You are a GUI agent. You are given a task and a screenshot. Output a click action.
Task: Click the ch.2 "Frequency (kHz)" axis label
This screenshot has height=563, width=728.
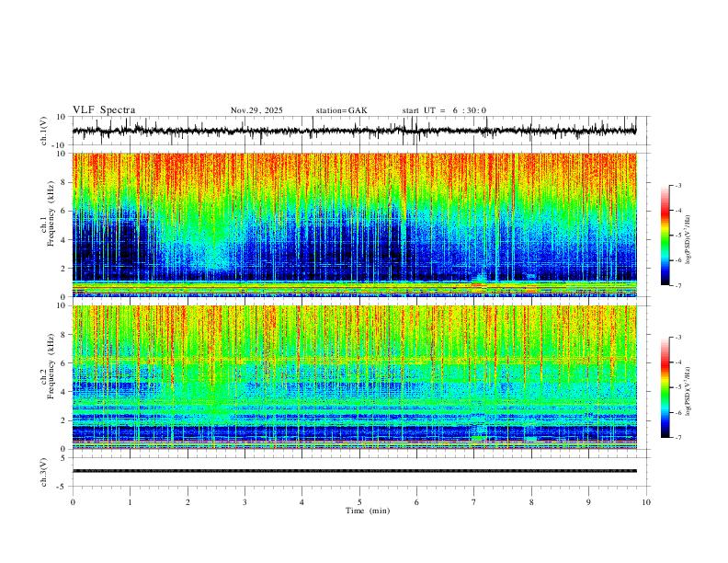[x=51, y=366]
